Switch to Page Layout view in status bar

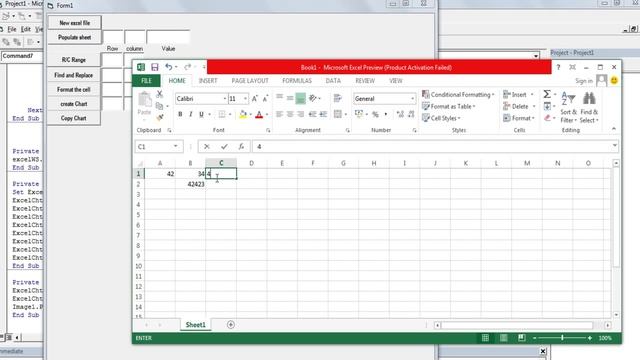click(503, 338)
